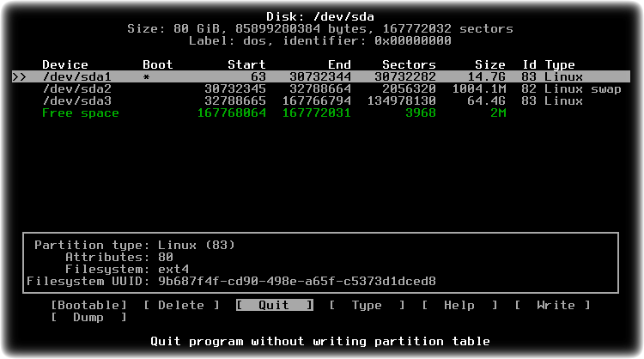Select the green Free space row
The width and height of the screenshot is (644, 359).
click(x=321, y=113)
